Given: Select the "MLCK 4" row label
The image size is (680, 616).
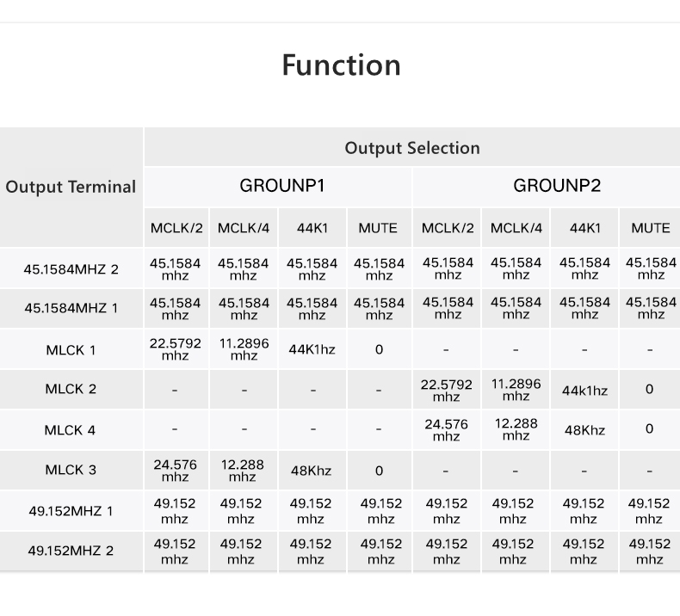Looking at the screenshot, I should pyautogui.click(x=71, y=430).
